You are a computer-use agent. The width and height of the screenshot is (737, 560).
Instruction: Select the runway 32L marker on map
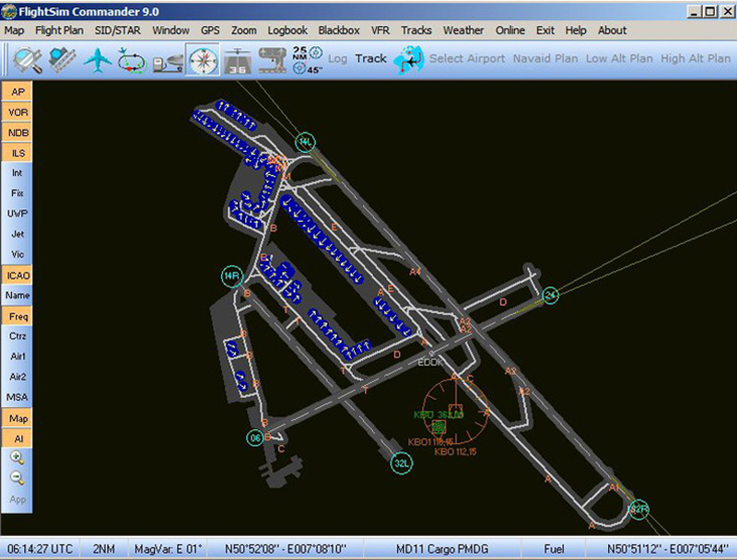click(402, 463)
